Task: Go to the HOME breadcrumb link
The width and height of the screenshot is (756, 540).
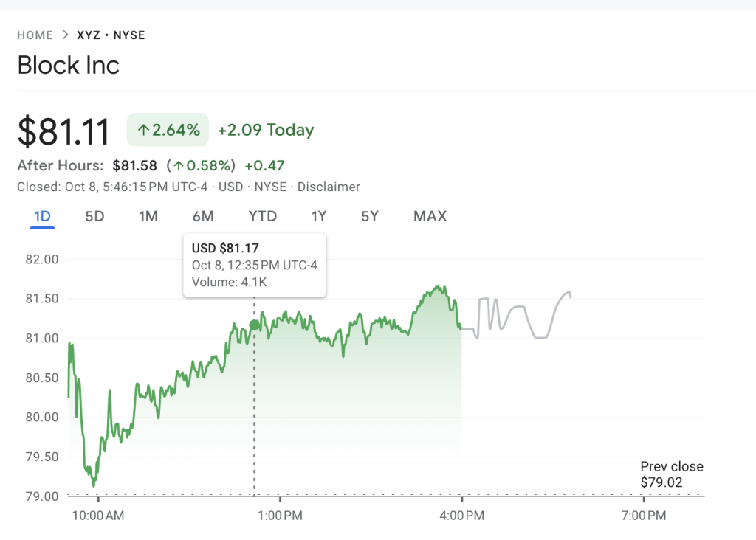Action: click(x=35, y=35)
